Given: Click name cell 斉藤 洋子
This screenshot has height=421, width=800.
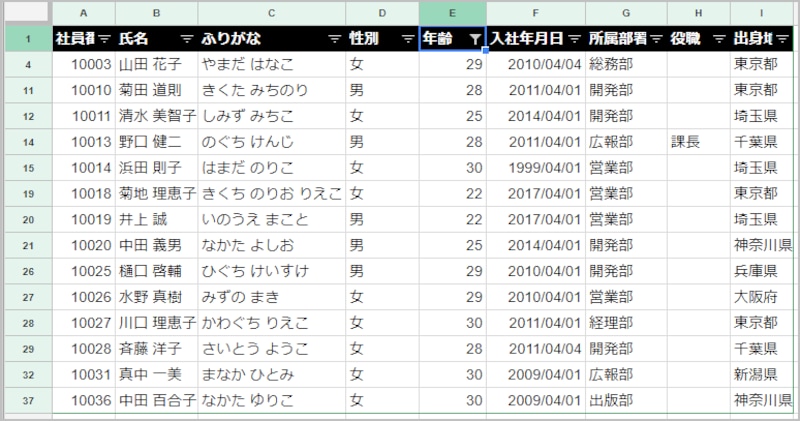Looking at the screenshot, I should pyautogui.click(x=157, y=349).
